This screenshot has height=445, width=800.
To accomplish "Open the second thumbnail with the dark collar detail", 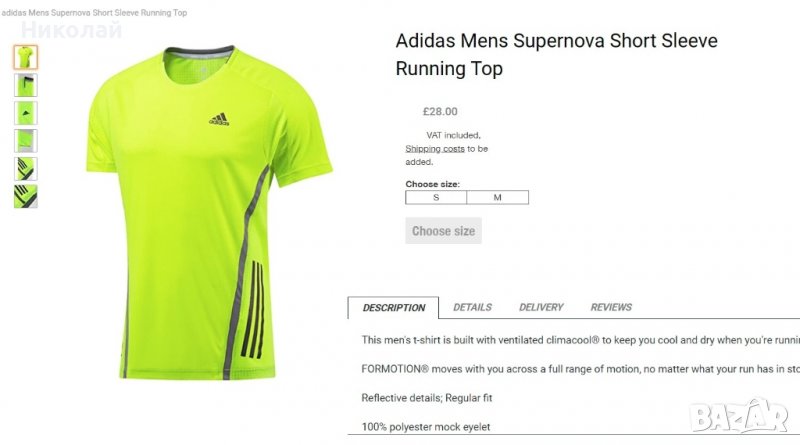I will click(26, 85).
